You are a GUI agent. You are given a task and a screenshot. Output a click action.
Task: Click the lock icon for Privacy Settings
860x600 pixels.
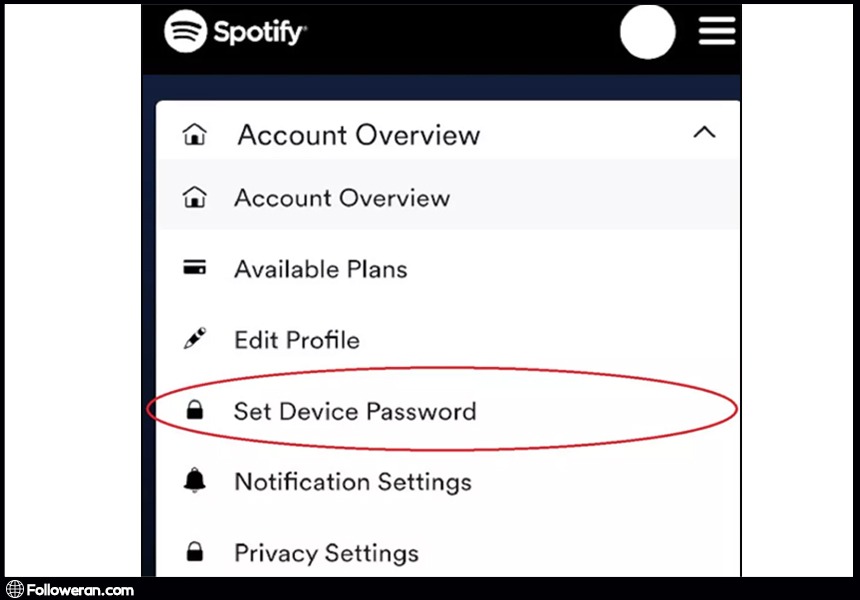195,552
